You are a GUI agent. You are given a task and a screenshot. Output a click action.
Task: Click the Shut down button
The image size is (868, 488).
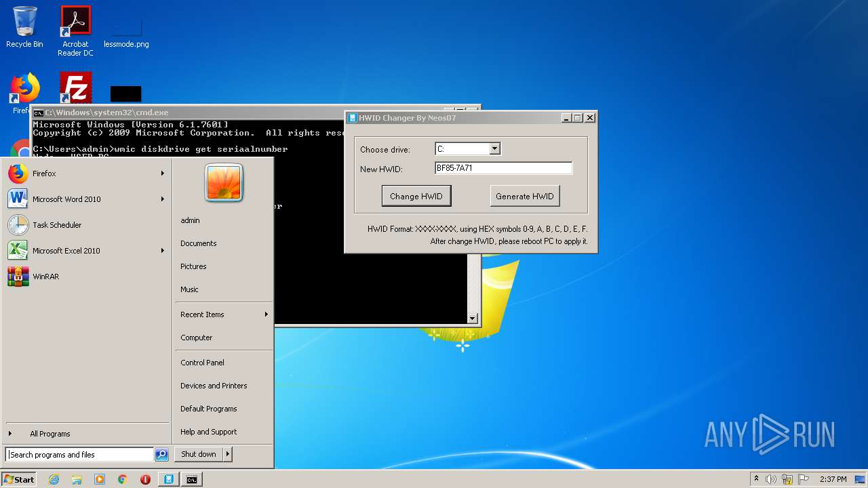coord(199,454)
